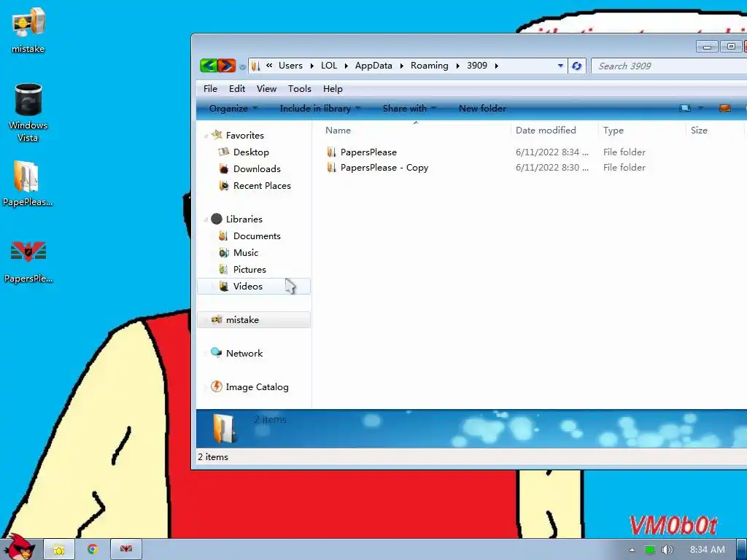The image size is (747, 560).
Task: Open address bar history dropdown arrow
Action: click(x=560, y=66)
